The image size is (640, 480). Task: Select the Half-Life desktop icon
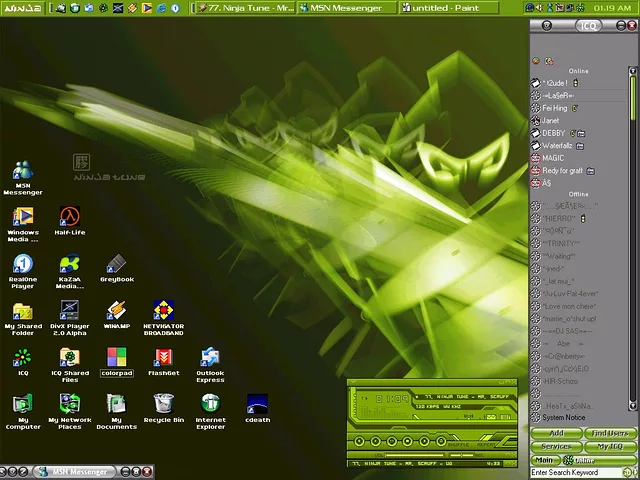click(x=70, y=221)
